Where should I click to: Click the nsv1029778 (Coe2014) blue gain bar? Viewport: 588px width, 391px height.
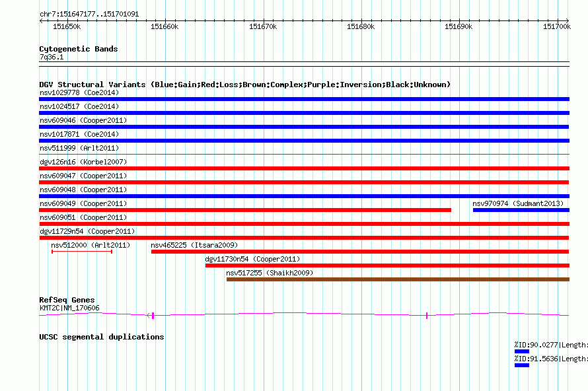point(304,99)
